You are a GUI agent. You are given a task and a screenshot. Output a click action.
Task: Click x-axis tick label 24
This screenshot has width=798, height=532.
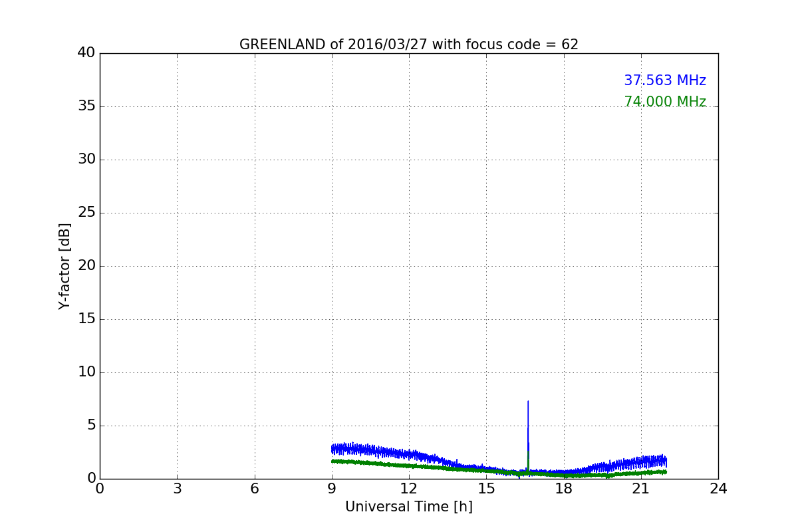(x=718, y=489)
